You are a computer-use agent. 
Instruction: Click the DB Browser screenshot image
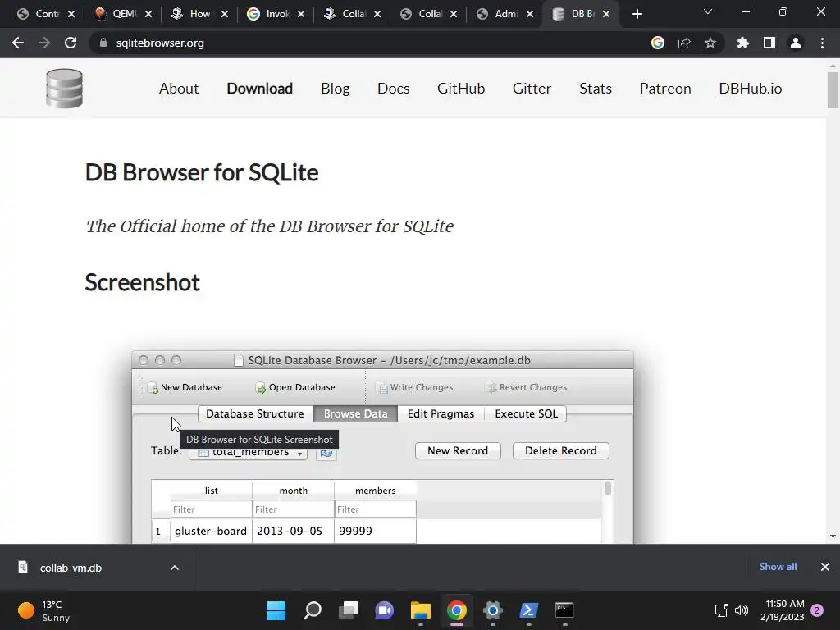point(382,447)
